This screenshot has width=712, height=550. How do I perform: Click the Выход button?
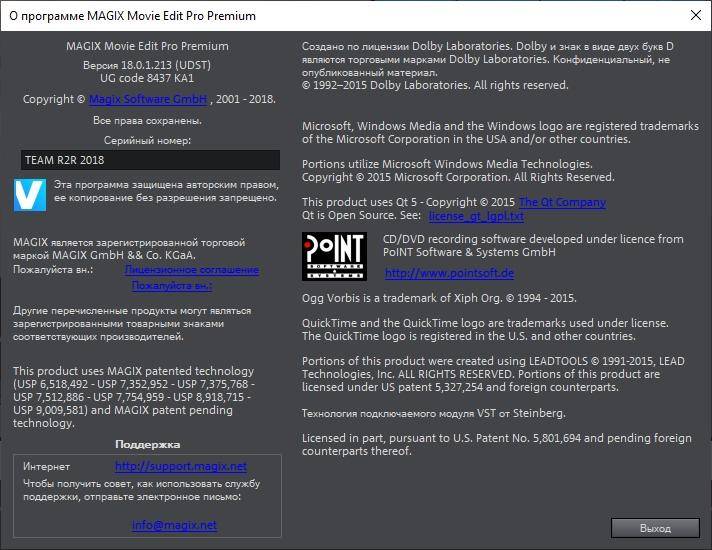point(655,528)
